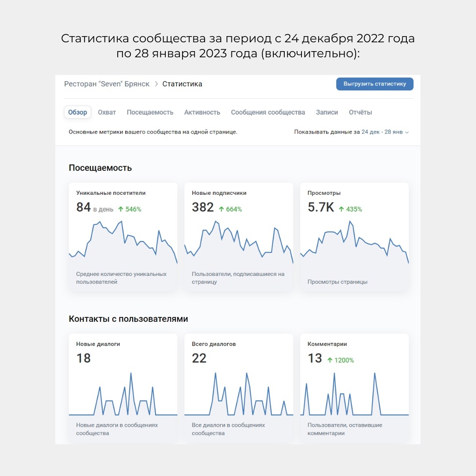Viewport: 476px width, 476px height.
Task: Click the Выгрузить статистику button
Action: pyautogui.click(x=375, y=84)
